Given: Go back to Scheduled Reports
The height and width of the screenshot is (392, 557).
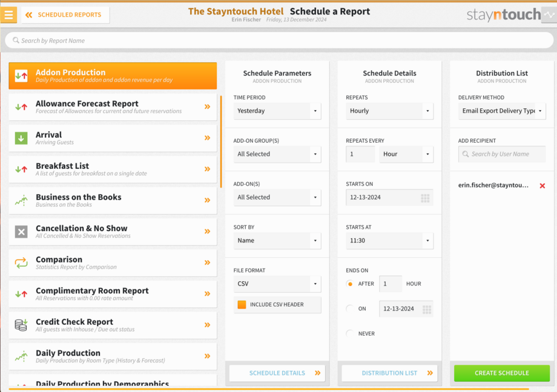Looking at the screenshot, I should 65,15.
